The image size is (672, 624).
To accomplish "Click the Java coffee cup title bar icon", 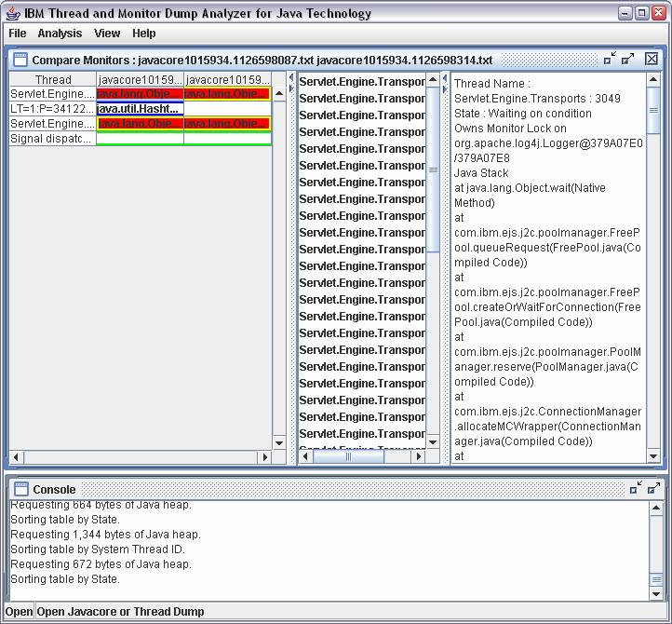I will pyautogui.click(x=13, y=14).
